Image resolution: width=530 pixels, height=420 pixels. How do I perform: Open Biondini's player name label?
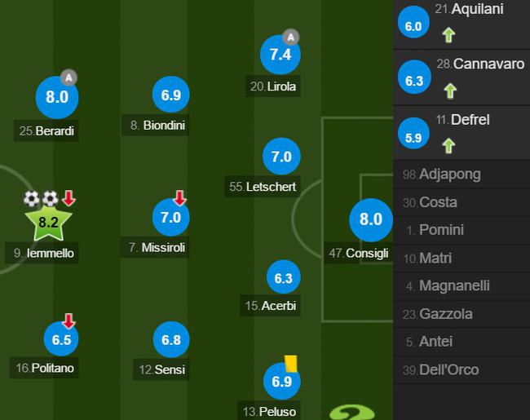coord(156,126)
